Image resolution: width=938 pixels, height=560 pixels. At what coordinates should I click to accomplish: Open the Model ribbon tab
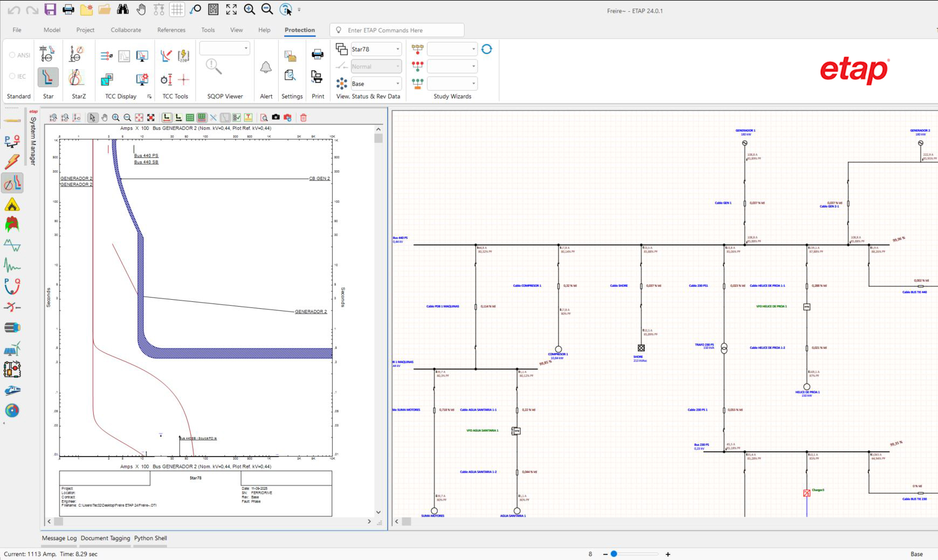[52, 30]
